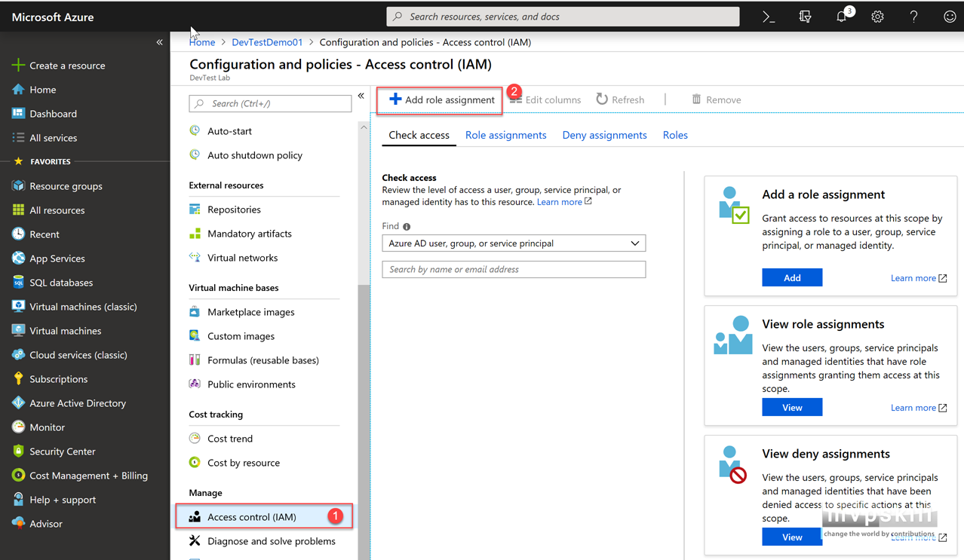Click the Monitor gauge icon
This screenshot has height=560, width=964.
click(18, 427)
